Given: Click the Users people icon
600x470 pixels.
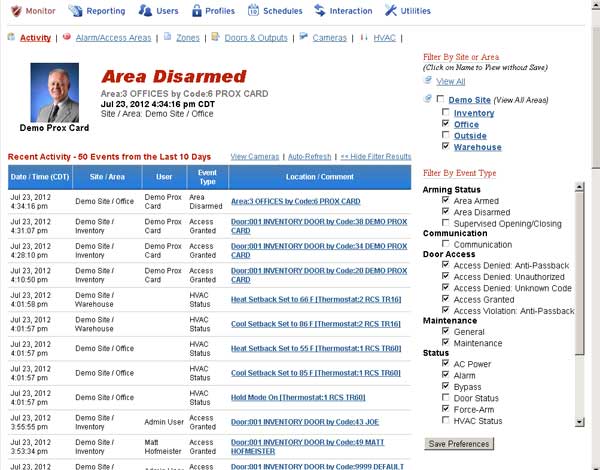Looking at the screenshot, I should tap(145, 10).
